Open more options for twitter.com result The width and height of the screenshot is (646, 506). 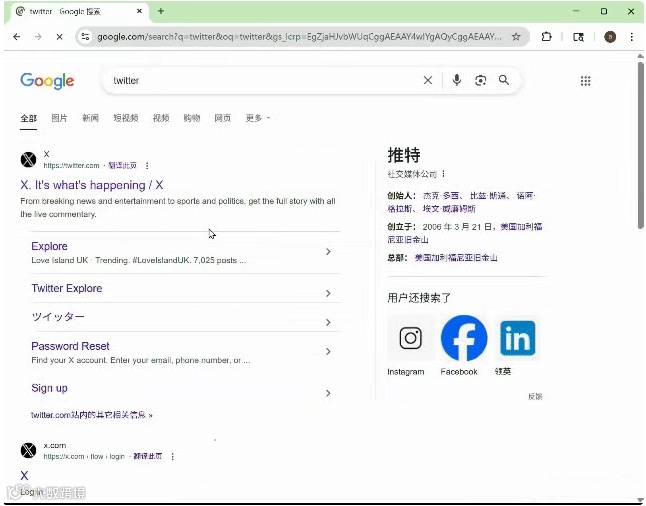coord(147,166)
